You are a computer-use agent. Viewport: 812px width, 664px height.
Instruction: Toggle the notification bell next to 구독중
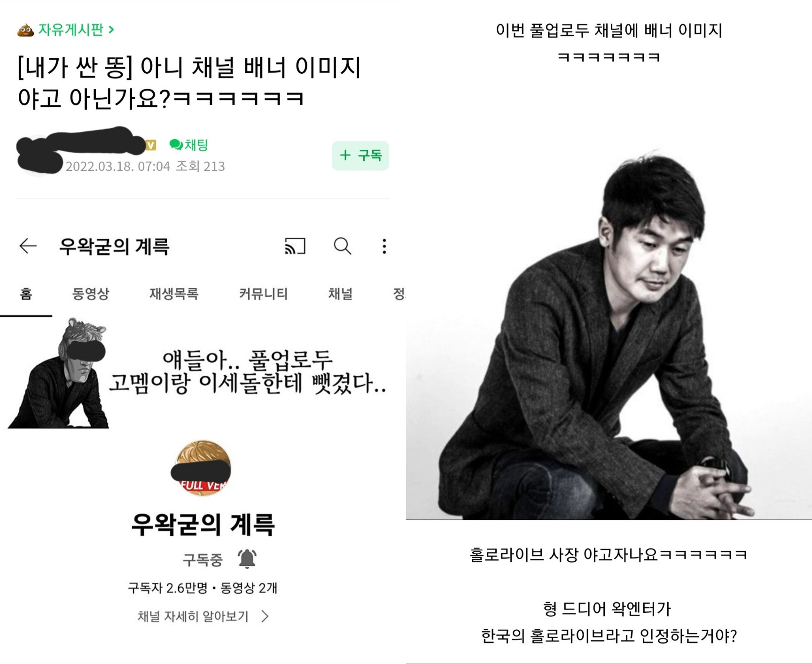pos(247,559)
